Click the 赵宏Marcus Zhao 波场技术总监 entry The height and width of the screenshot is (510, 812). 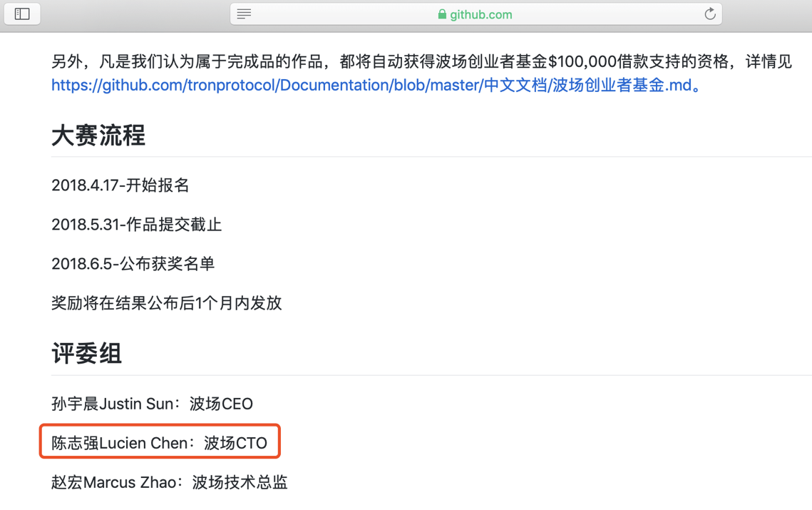pyautogui.click(x=170, y=482)
